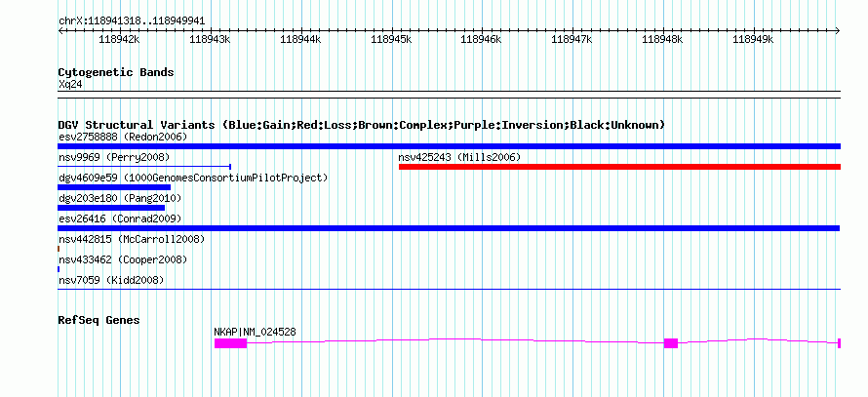The width and height of the screenshot is (868, 397).
Task: Click the chrX:118941318..118949941 coordinate label
Action: click(132, 21)
